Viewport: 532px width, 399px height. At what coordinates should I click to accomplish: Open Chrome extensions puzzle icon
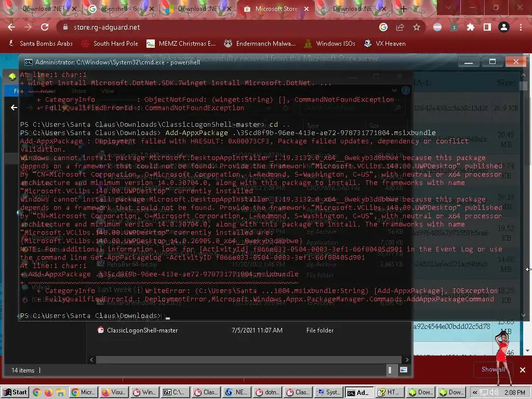point(471,27)
